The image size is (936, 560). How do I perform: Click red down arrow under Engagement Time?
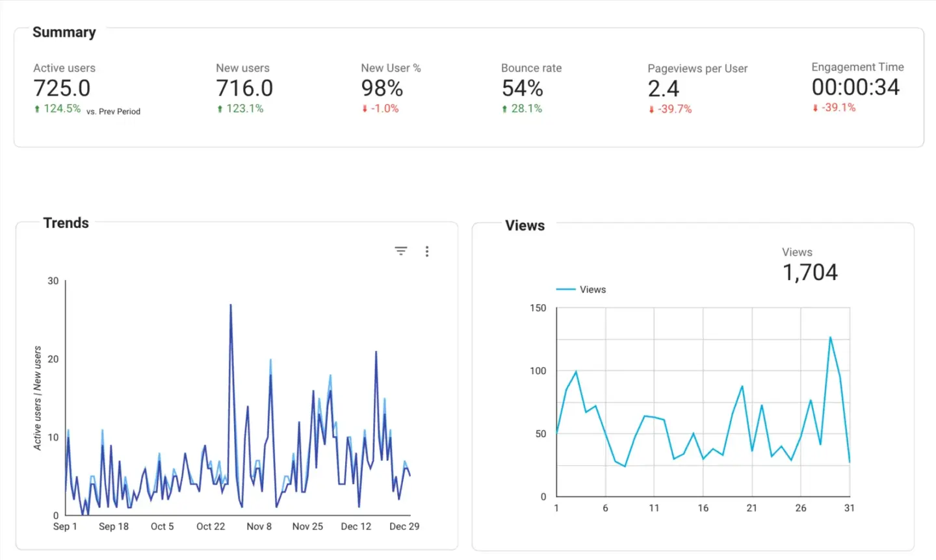(815, 108)
